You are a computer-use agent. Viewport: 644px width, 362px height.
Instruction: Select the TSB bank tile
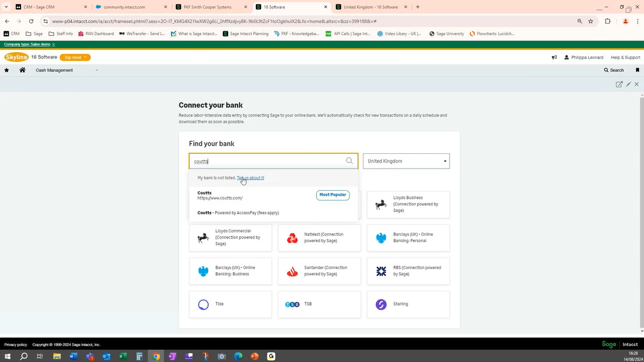point(319,305)
